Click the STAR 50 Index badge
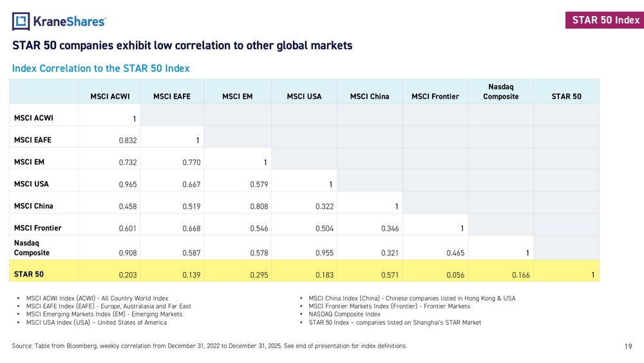 605,20
